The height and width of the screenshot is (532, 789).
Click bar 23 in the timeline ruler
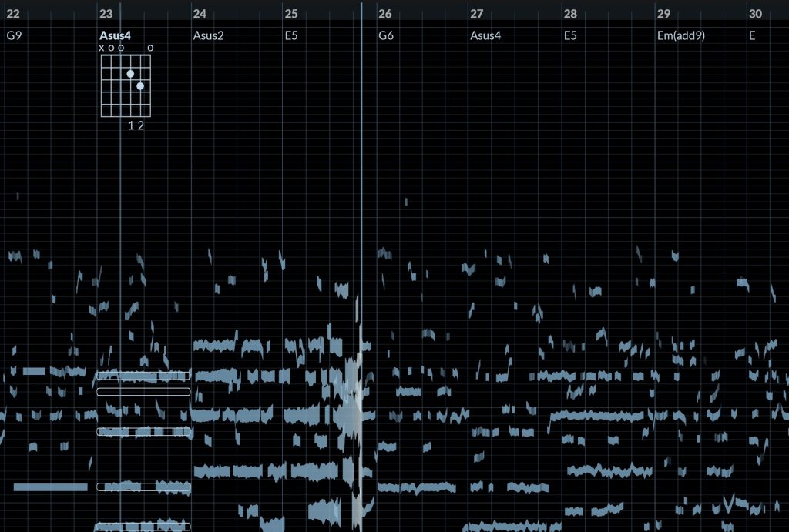[106, 14]
